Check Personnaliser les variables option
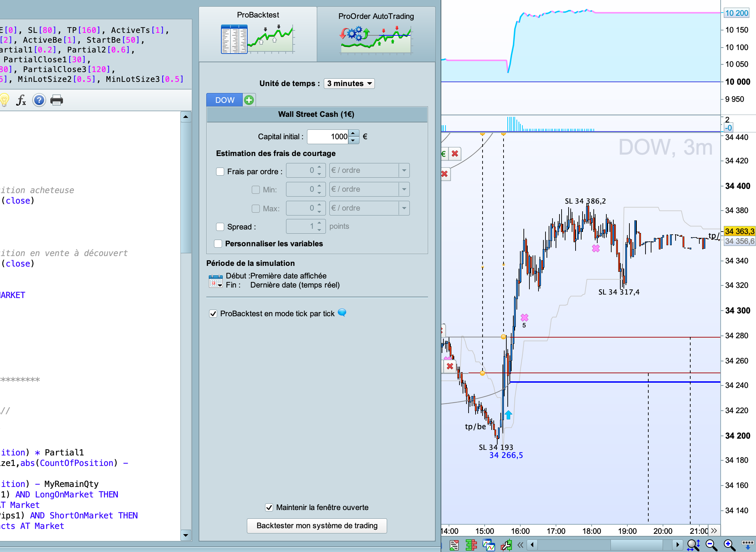Image resolution: width=756 pixels, height=552 pixels. pyautogui.click(x=218, y=243)
